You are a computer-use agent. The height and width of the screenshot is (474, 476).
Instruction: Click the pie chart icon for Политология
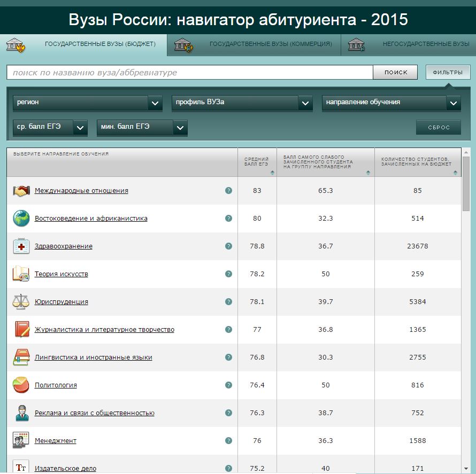point(21,385)
